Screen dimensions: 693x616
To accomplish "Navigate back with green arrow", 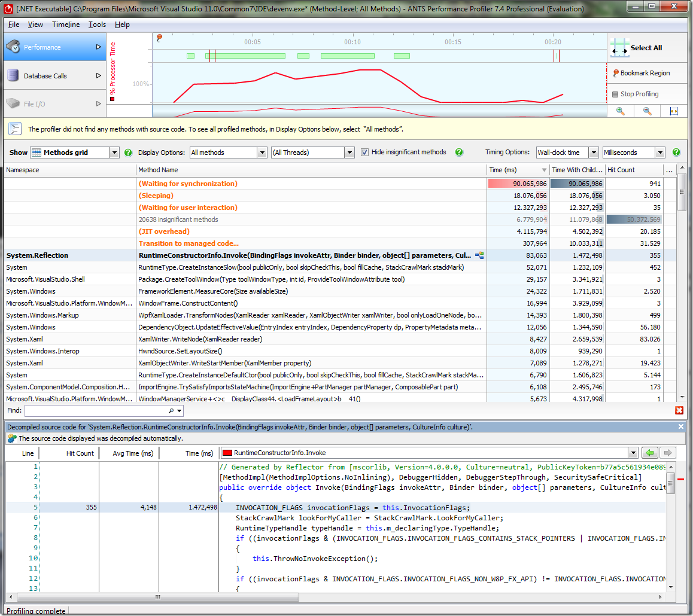I will click(x=650, y=453).
